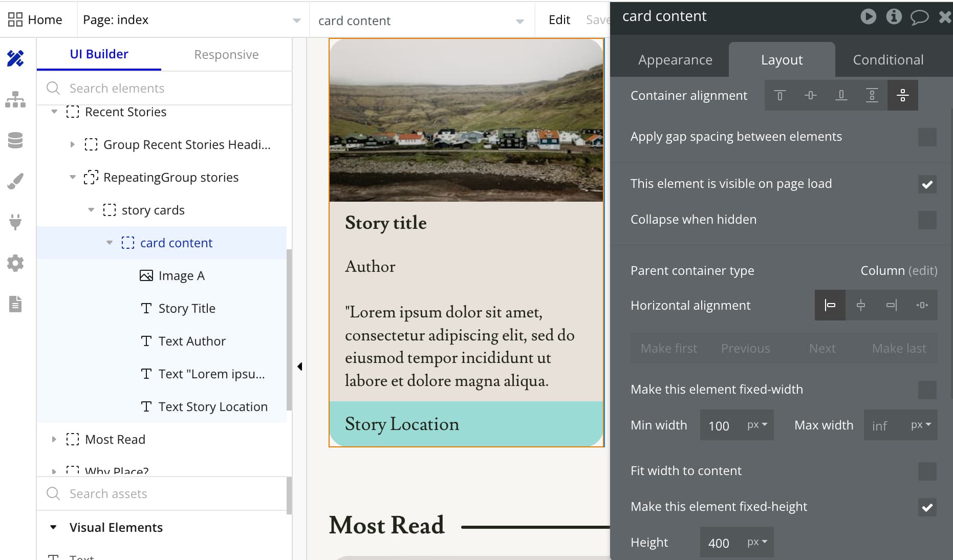Click the Home button
The image size is (953, 560).
(x=35, y=19)
